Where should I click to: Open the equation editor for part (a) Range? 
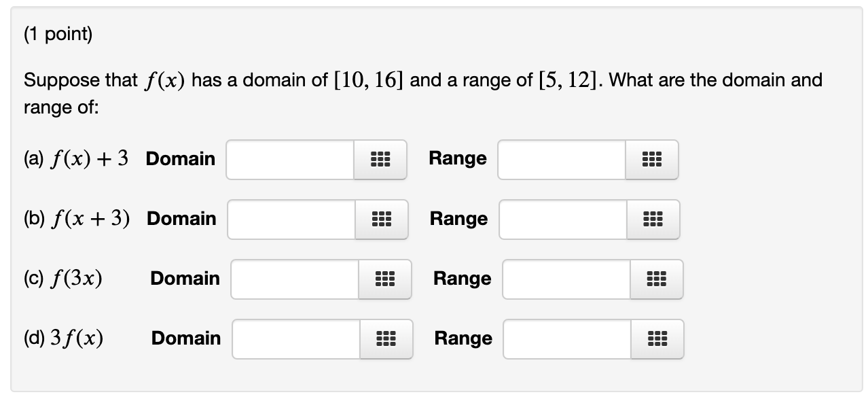pos(651,160)
